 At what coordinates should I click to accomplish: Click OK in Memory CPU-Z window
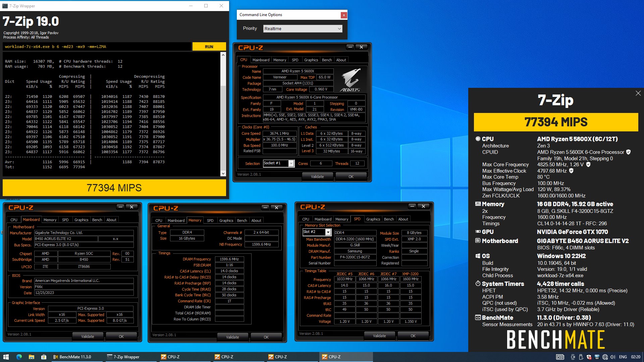(266, 337)
